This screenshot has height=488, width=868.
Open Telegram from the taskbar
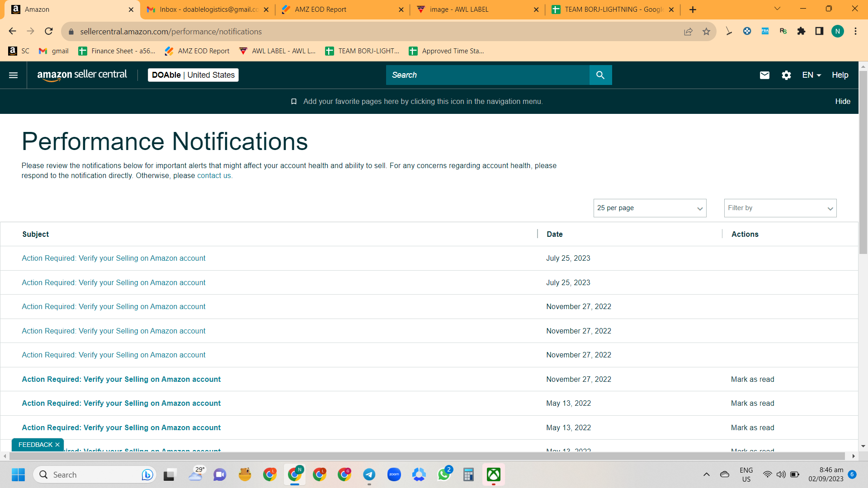coord(369,475)
